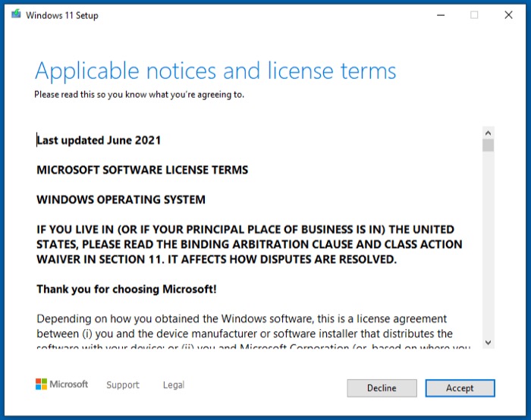Click the license scrollbar up arrow
Screen dimensions: 531x420
click(488, 132)
